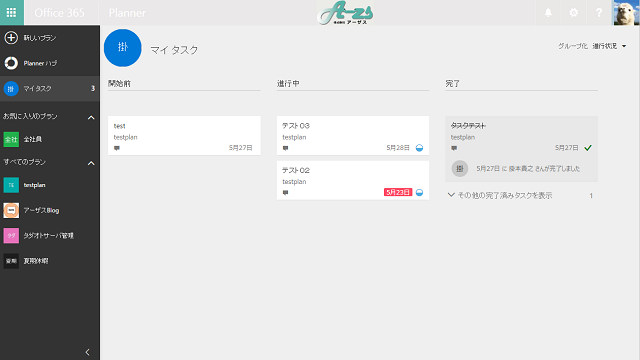Open the completed タスクテスト card title

pos(468,126)
